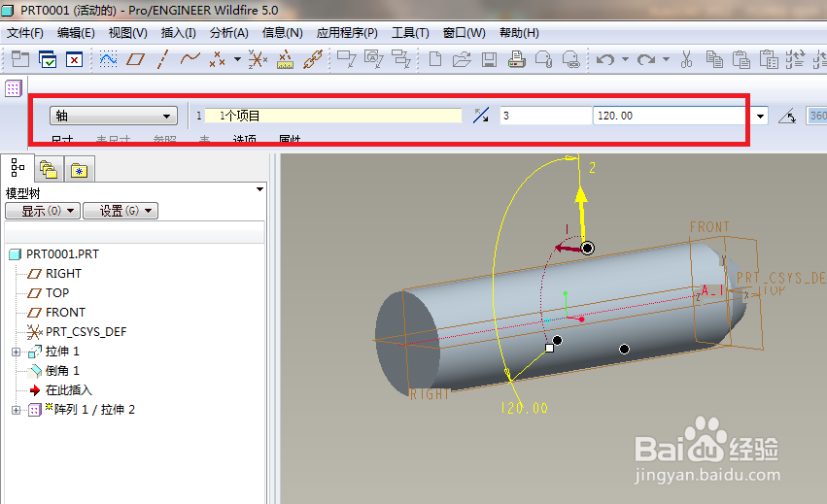Click the save floppy disk icon
Viewport: 827px width, 504px height.
tap(489, 59)
